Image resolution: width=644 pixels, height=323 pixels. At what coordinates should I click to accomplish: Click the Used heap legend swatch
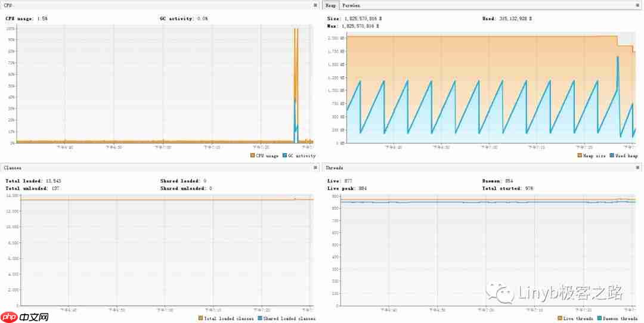(612, 156)
